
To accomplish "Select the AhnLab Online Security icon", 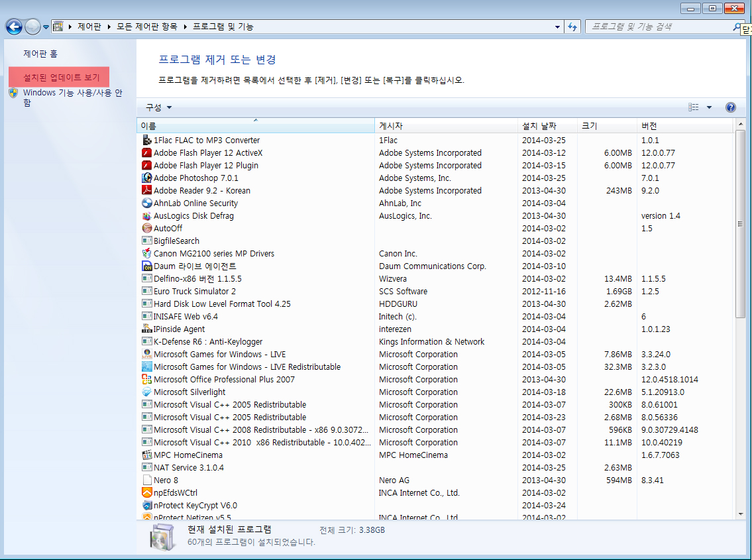I will pyautogui.click(x=147, y=203).
